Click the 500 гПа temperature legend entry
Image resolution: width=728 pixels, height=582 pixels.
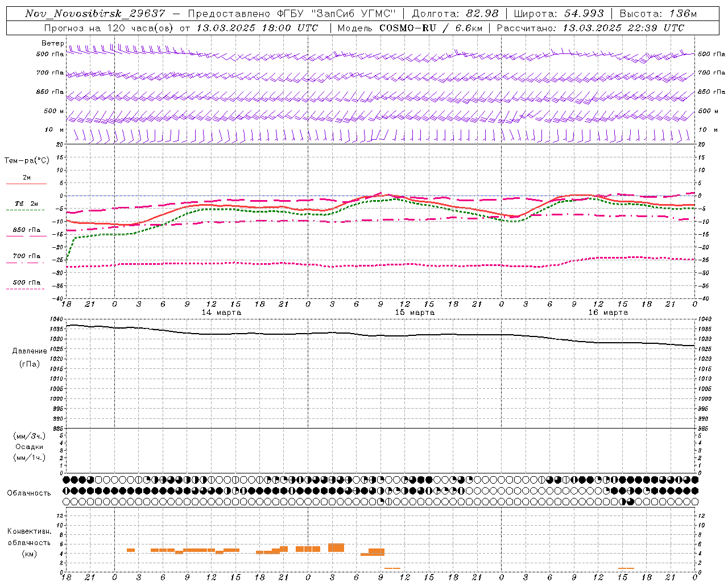(x=27, y=282)
